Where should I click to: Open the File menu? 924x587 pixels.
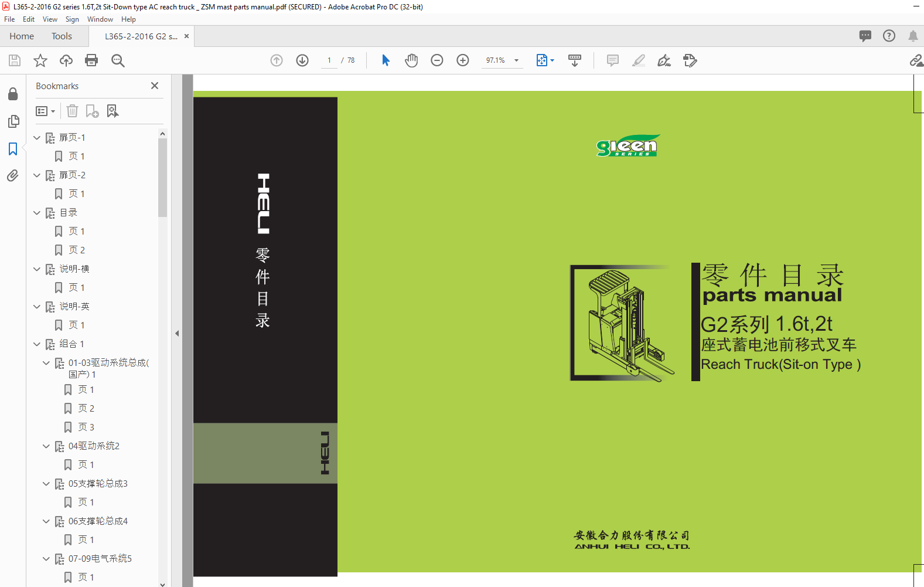click(x=9, y=19)
